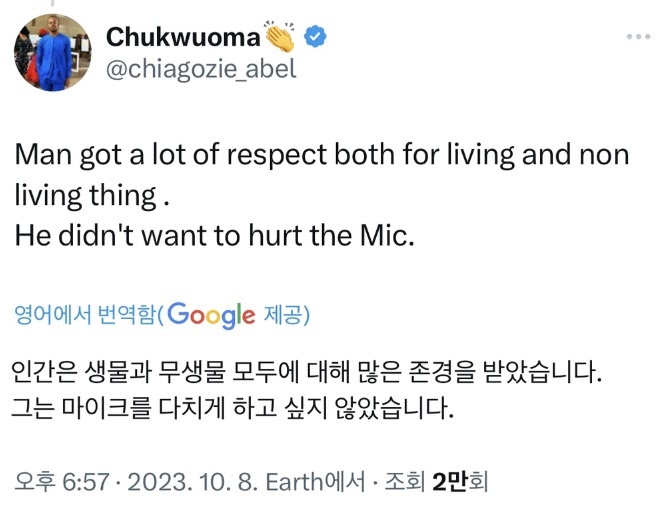Click the blue verified badge
Viewport: 663px width, 506px height.
point(316,37)
